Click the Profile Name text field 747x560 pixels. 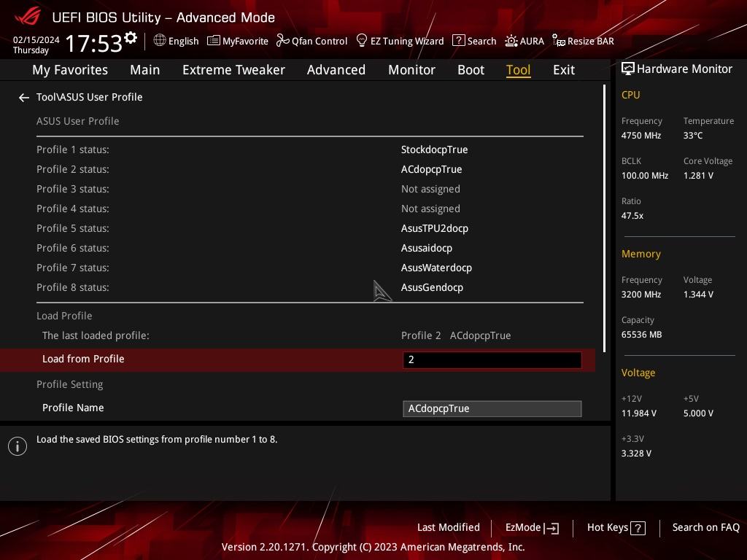[492, 408]
